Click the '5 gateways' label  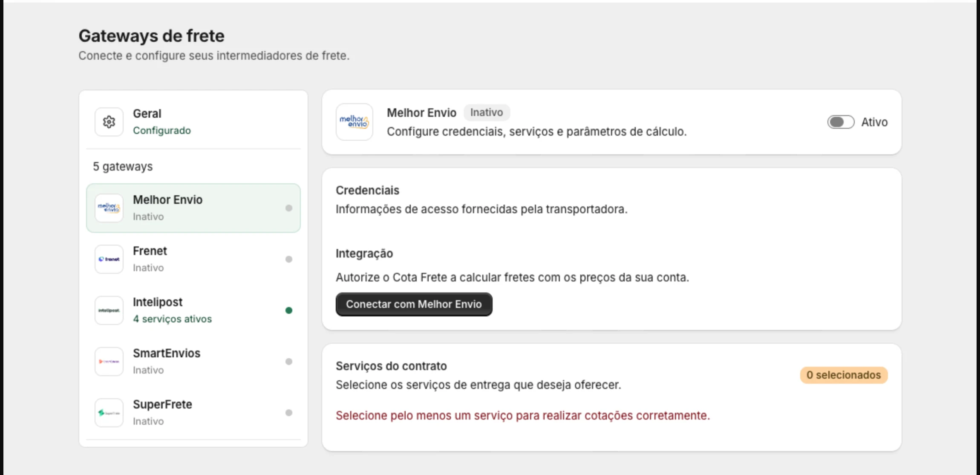coord(123,167)
